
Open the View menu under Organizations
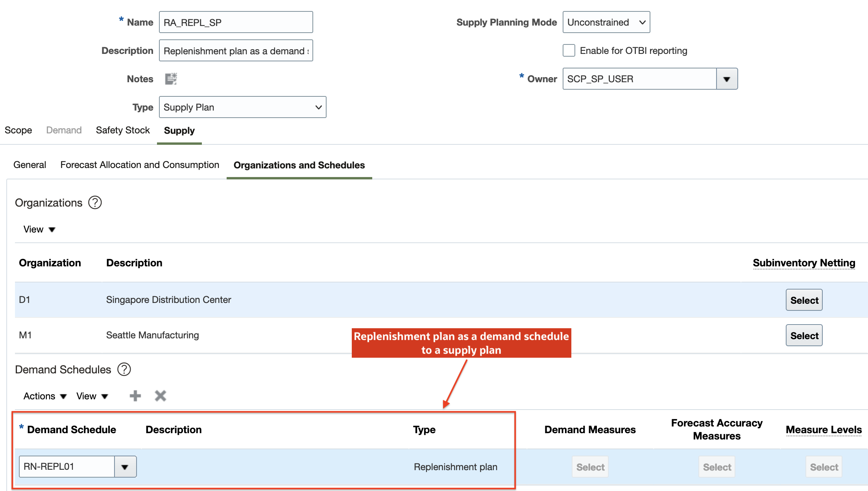(x=39, y=229)
